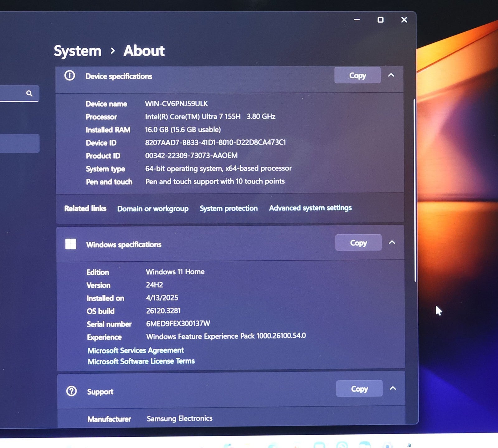Select Windows Feature Experience Pack text
The width and height of the screenshot is (498, 448).
click(226, 336)
